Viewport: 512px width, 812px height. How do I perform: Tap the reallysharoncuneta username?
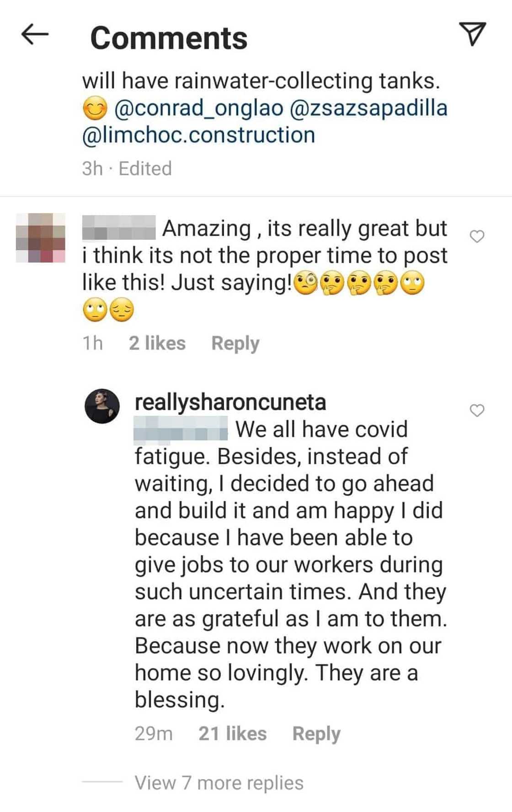coord(230,402)
